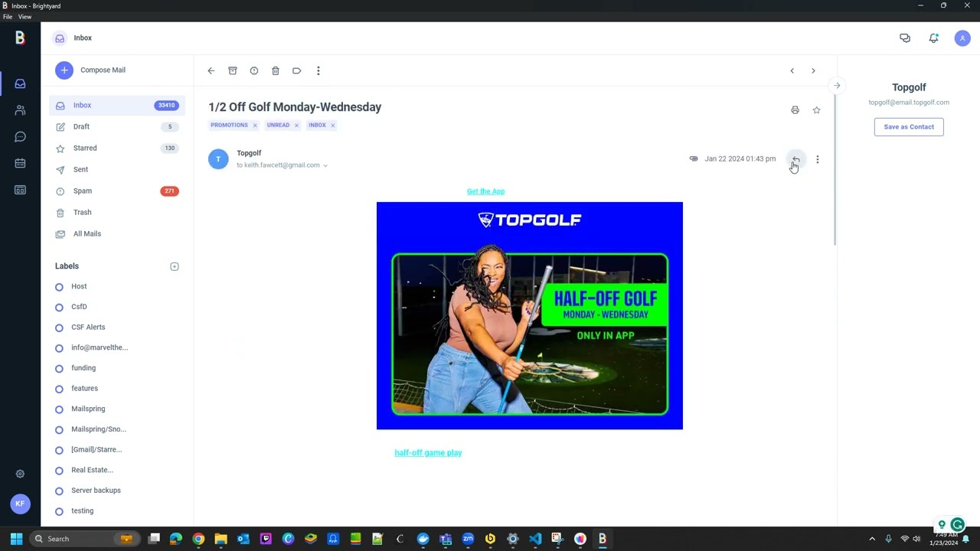Follow the half-off game play link
The width and height of the screenshot is (980, 551).
pyautogui.click(x=428, y=453)
